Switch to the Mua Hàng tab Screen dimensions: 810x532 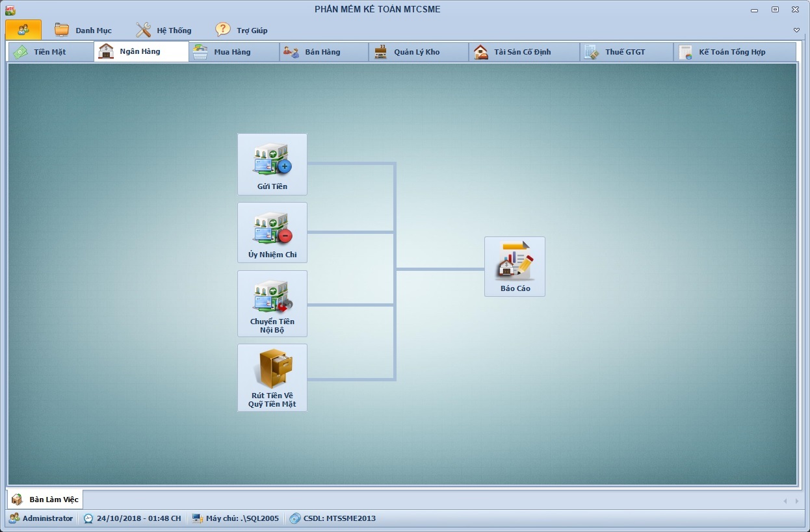click(x=232, y=52)
